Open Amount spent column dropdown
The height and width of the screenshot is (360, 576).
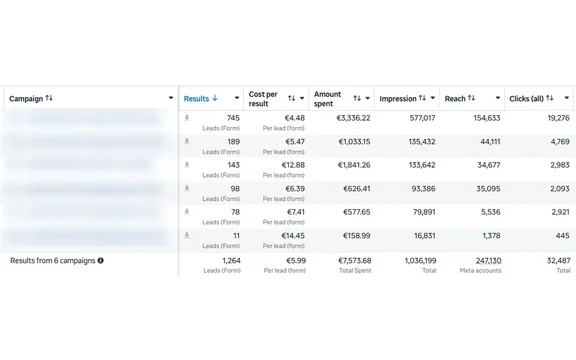(x=367, y=98)
